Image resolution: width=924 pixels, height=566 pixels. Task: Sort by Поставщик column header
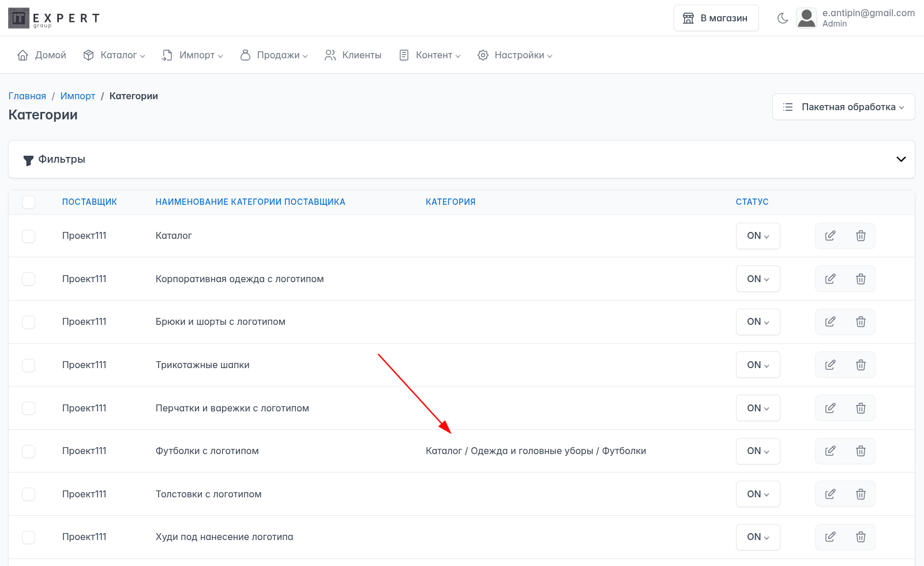tap(89, 202)
